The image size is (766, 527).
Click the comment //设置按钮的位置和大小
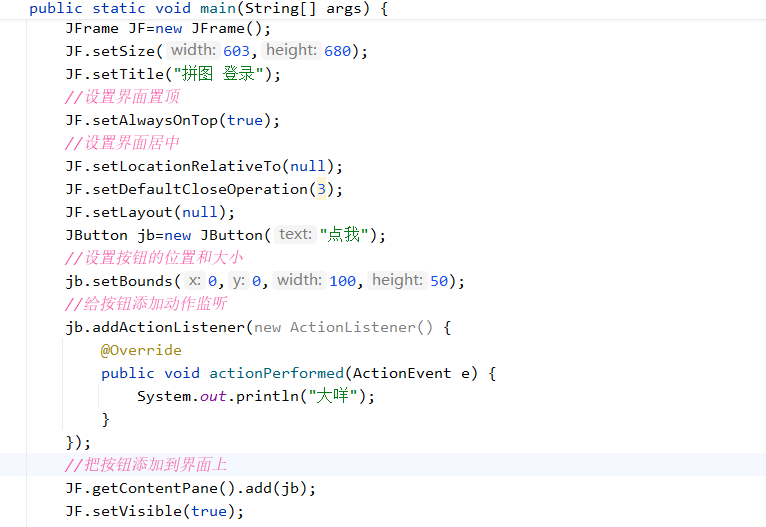(154, 257)
